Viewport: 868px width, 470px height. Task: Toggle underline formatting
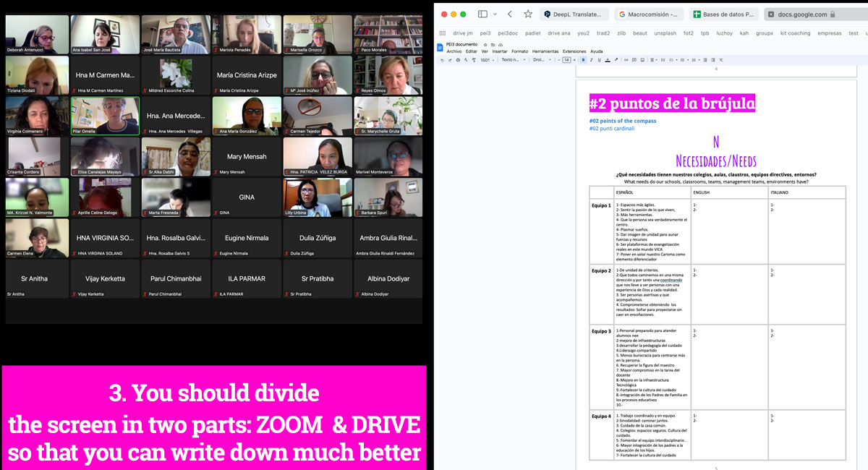tap(598, 60)
